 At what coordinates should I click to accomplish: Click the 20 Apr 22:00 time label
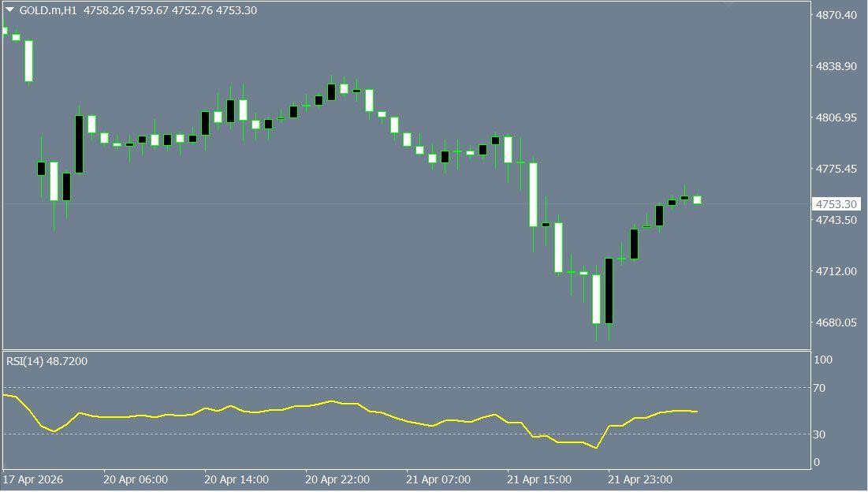point(337,479)
